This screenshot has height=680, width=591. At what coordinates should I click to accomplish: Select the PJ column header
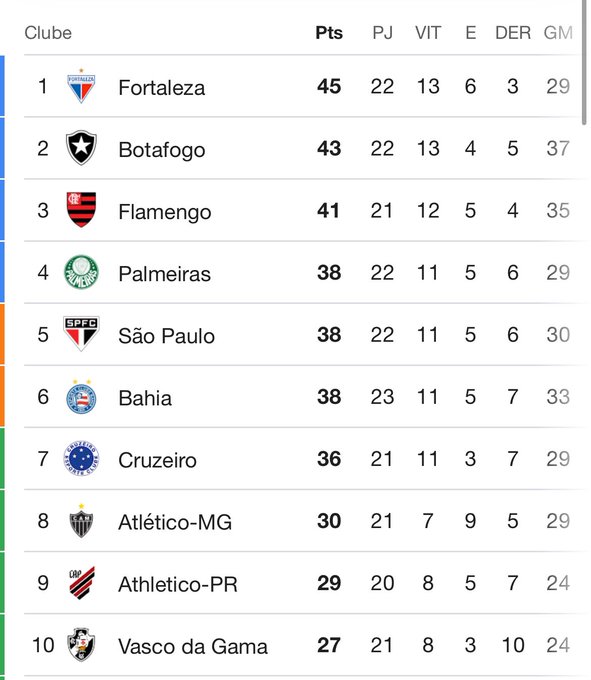(x=382, y=33)
